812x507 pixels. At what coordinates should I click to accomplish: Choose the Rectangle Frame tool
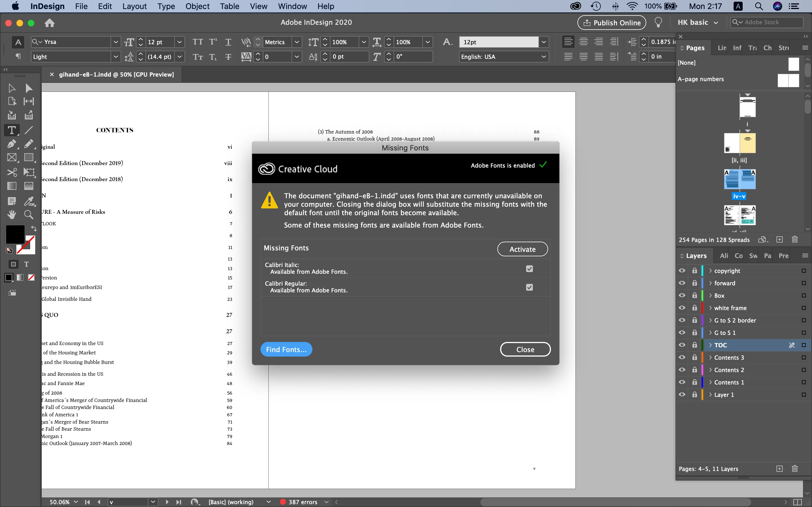[x=11, y=158]
